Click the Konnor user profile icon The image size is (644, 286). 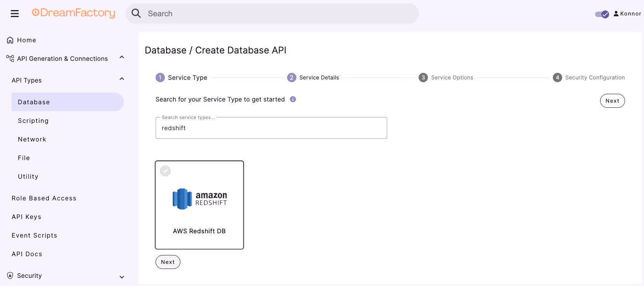pos(616,14)
